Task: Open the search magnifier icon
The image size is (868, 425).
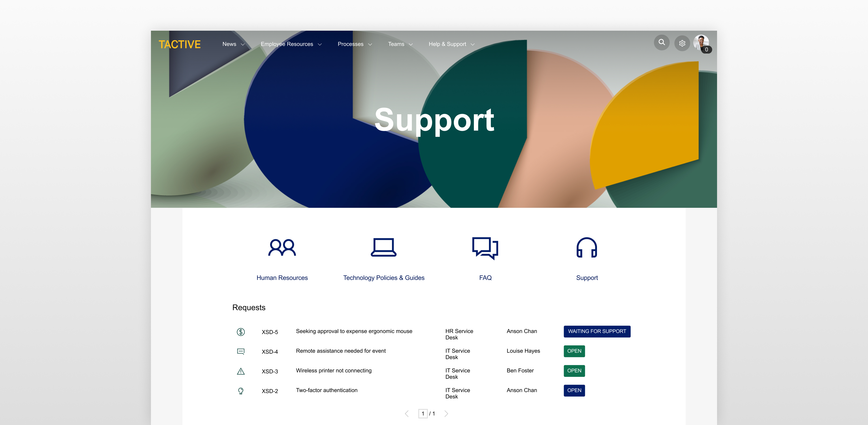Action: (x=662, y=42)
